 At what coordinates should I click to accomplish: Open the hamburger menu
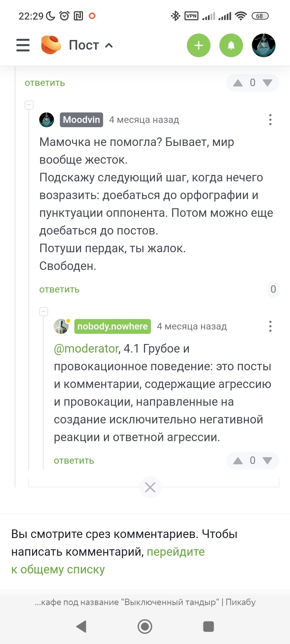pyautogui.click(x=23, y=45)
